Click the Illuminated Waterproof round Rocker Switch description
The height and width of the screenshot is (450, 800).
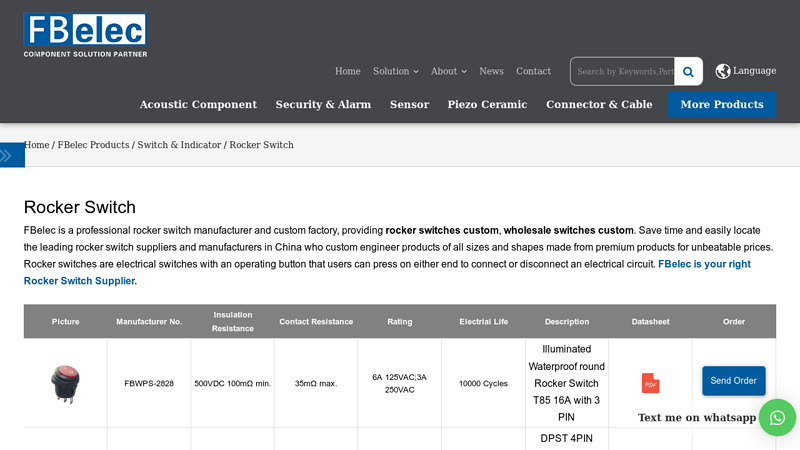click(566, 383)
